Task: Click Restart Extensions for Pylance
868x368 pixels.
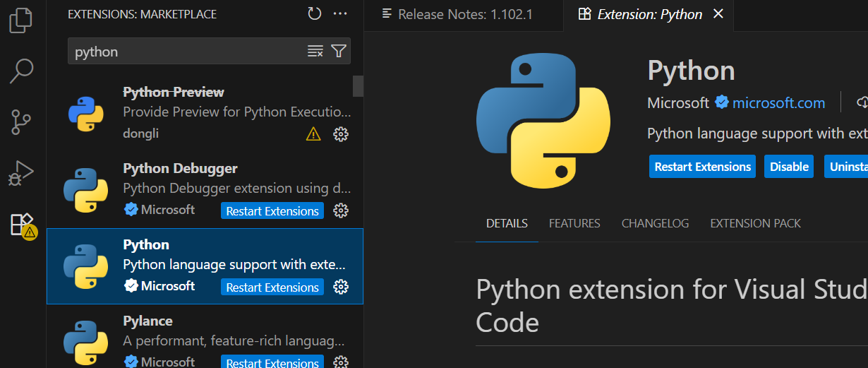Action: (272, 362)
